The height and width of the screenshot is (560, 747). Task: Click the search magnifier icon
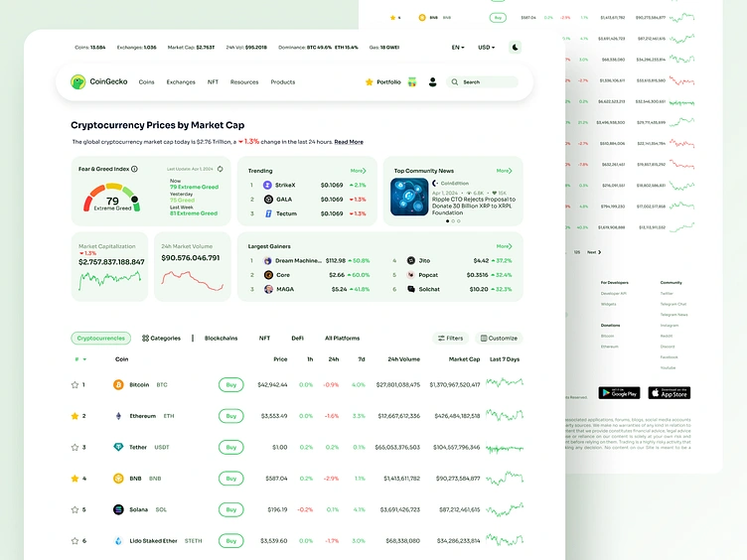[455, 81]
